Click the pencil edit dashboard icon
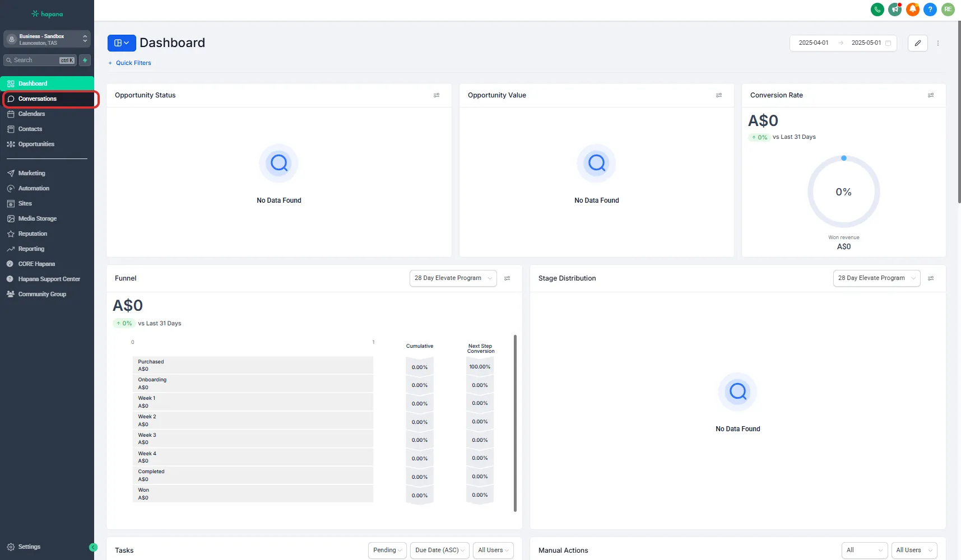 [917, 43]
